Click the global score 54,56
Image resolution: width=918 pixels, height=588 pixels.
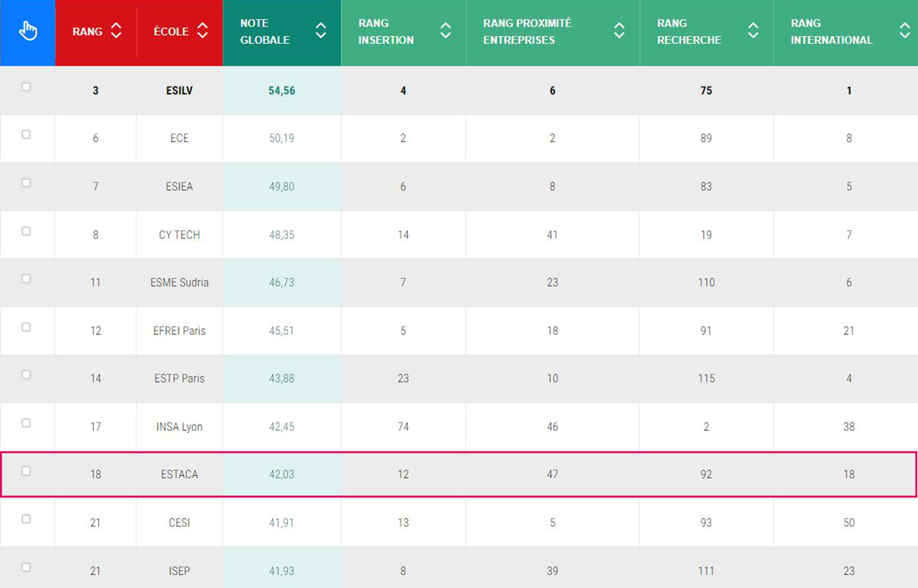click(x=282, y=90)
